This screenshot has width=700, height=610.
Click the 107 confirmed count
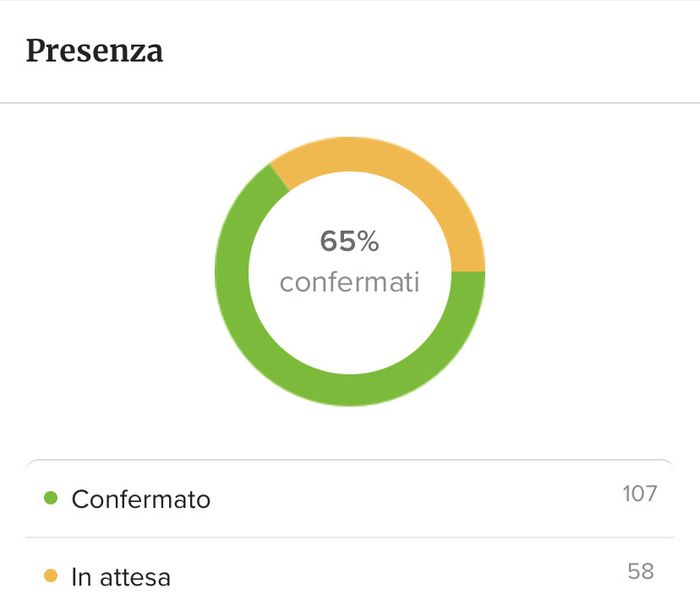[639, 493]
